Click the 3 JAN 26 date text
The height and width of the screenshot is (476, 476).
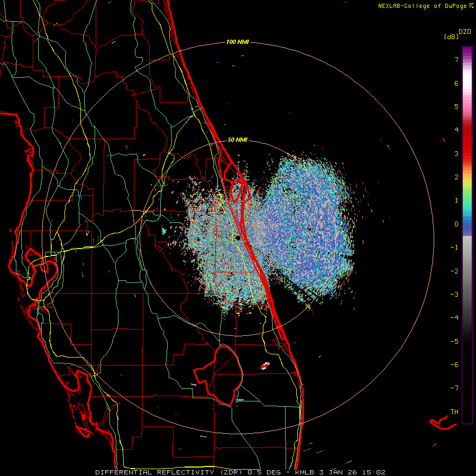(338, 472)
